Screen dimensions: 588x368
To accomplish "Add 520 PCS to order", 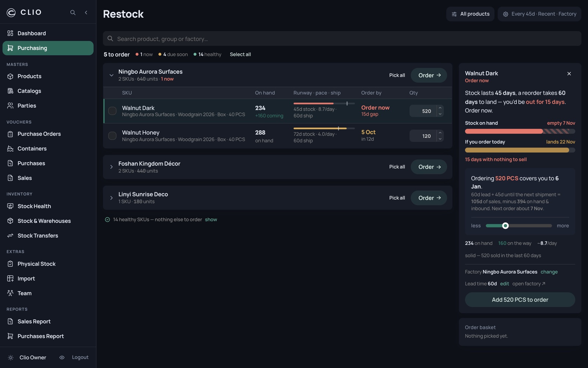I will point(520,300).
